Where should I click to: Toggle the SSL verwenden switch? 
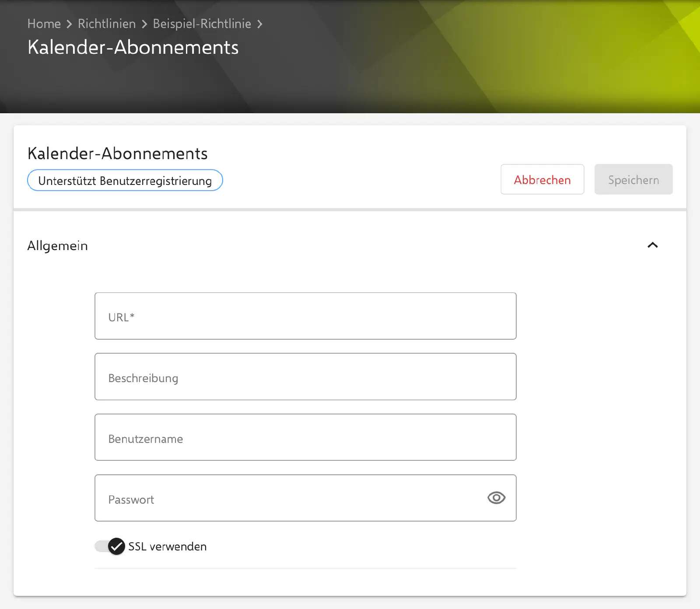[110, 546]
